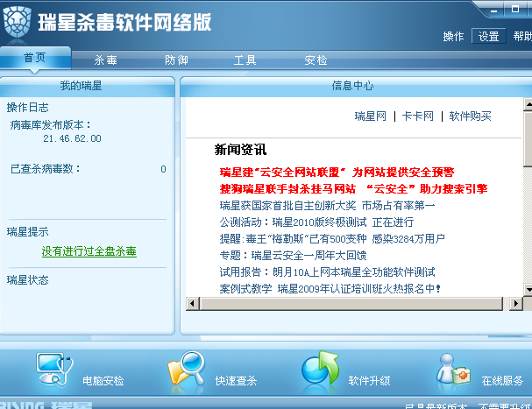Open news 瑞星建云安全网站联盟 headline
The height and width of the screenshot is (409, 532).
coord(337,173)
